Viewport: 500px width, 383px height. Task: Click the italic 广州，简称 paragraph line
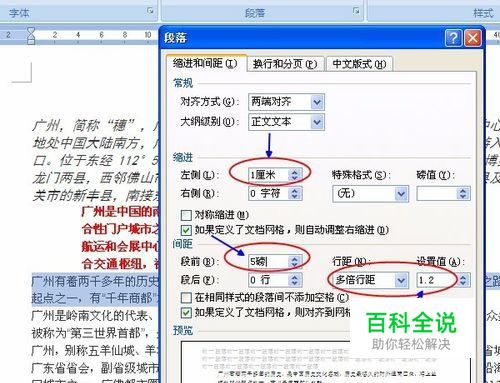[95, 126]
